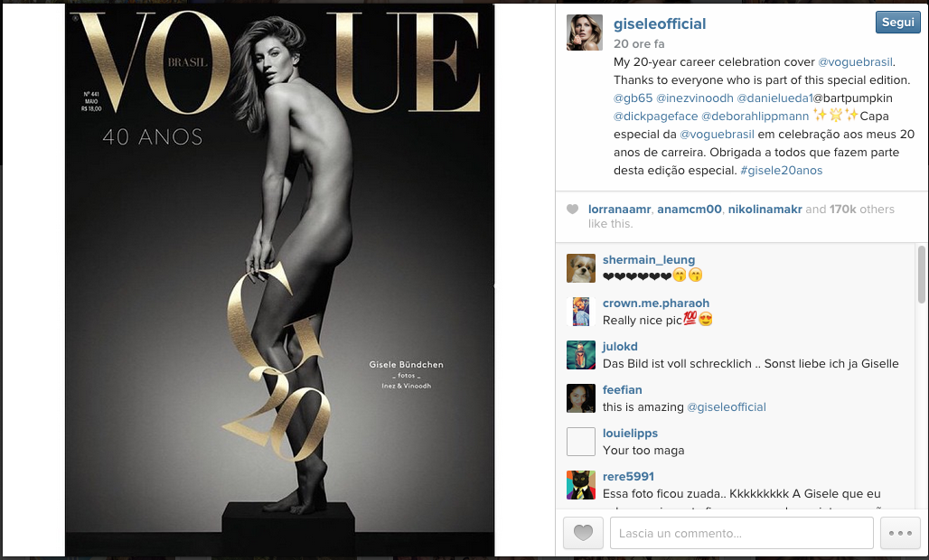Open nikolinamakr's profile from likes
This screenshot has height=560, width=929.
point(765,209)
